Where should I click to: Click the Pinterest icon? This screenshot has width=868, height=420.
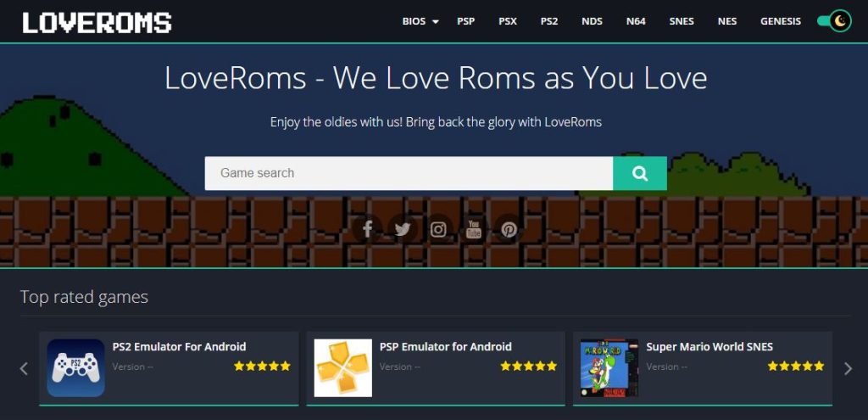509,229
